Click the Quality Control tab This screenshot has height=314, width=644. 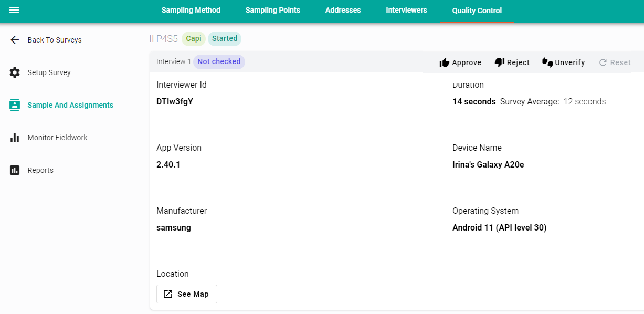(x=477, y=11)
